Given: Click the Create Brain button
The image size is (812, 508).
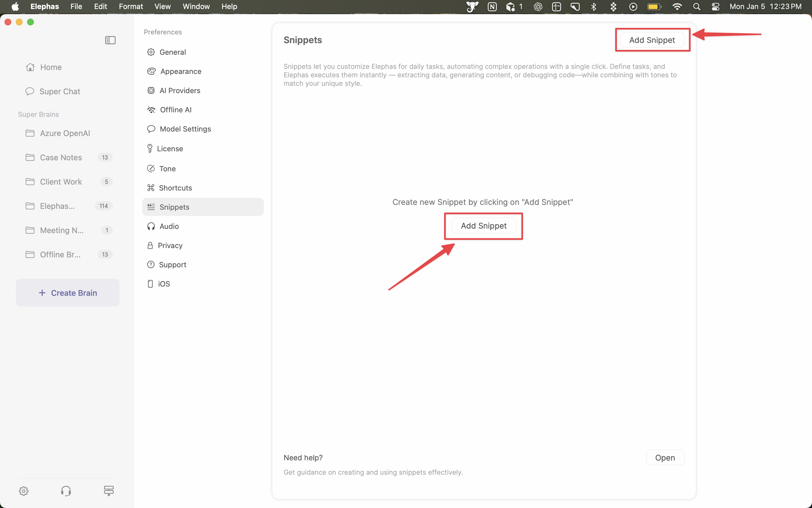Looking at the screenshot, I should tap(67, 293).
